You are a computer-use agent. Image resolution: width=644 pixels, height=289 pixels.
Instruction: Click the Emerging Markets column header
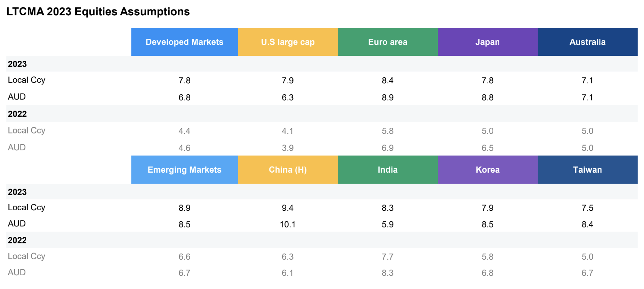pyautogui.click(x=185, y=170)
